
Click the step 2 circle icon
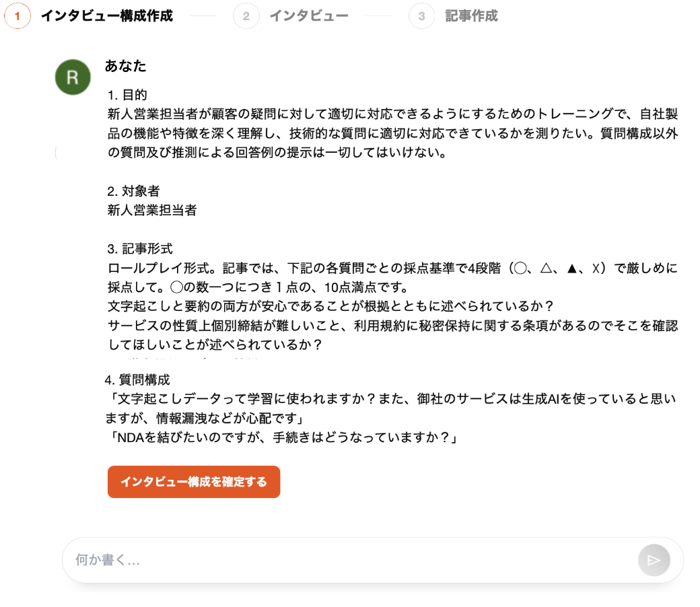[x=246, y=15]
